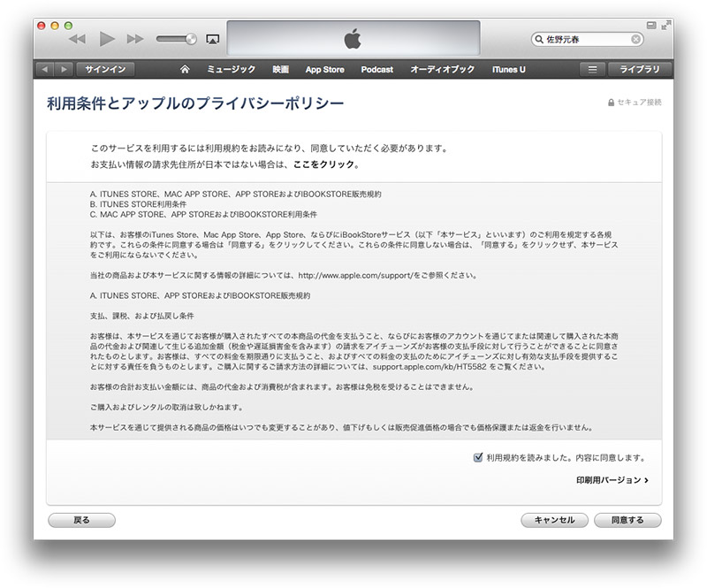Click the ここをクリック link
Viewport: 707px width, 588px height.
[x=325, y=164]
